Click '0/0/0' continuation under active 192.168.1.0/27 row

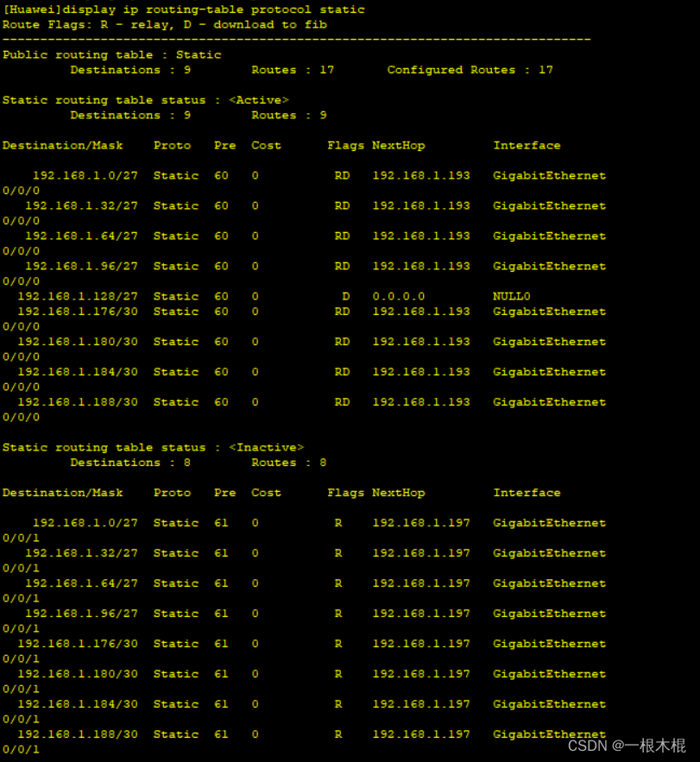(21, 191)
